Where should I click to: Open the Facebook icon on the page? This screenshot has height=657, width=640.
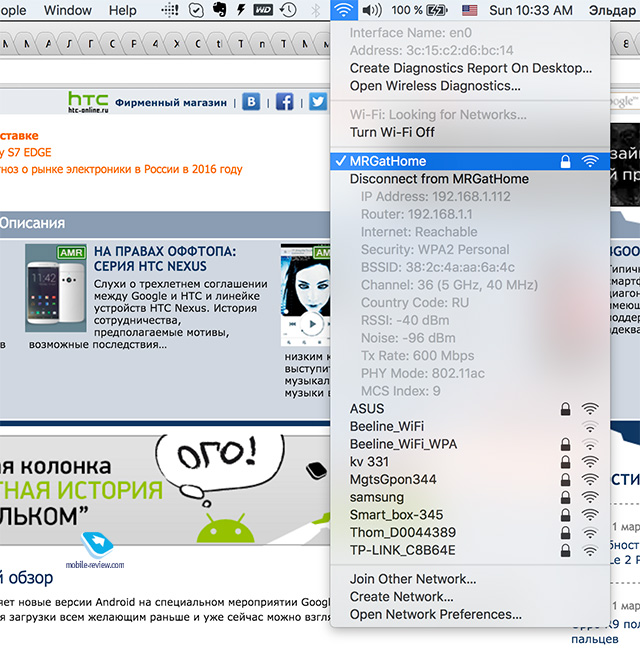point(285,102)
